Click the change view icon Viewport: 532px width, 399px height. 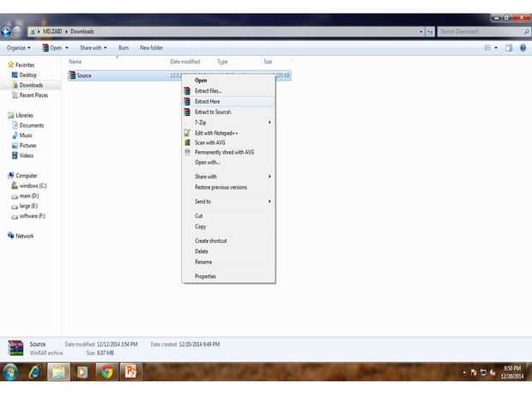[x=487, y=48]
